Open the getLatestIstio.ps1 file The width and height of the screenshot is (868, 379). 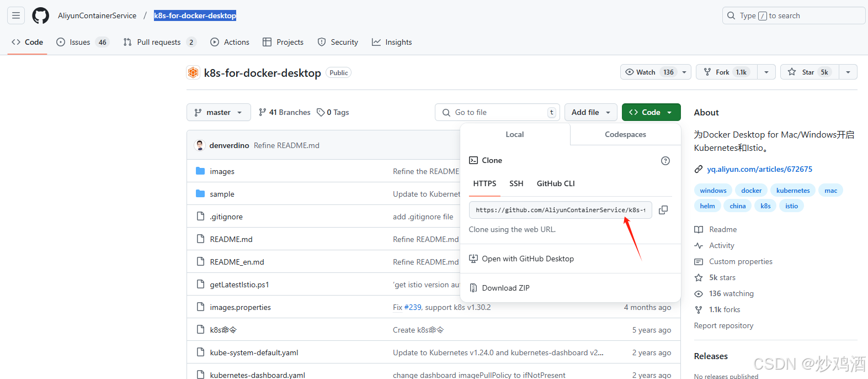pyautogui.click(x=239, y=285)
